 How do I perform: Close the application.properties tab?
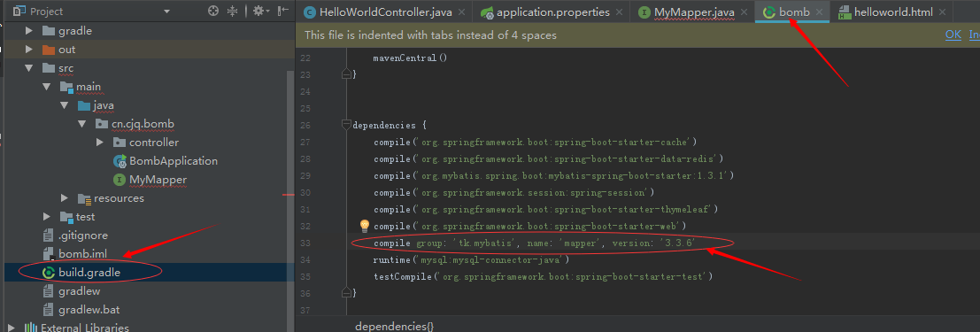click(x=619, y=12)
